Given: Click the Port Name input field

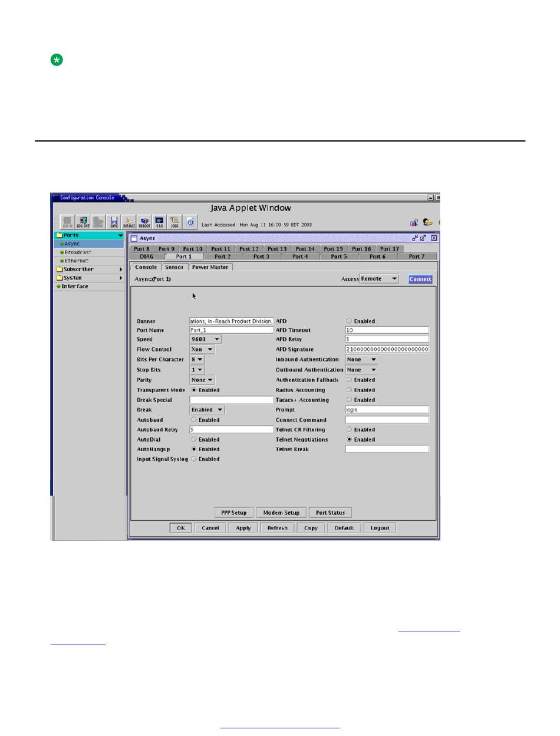Looking at the screenshot, I should (x=231, y=330).
